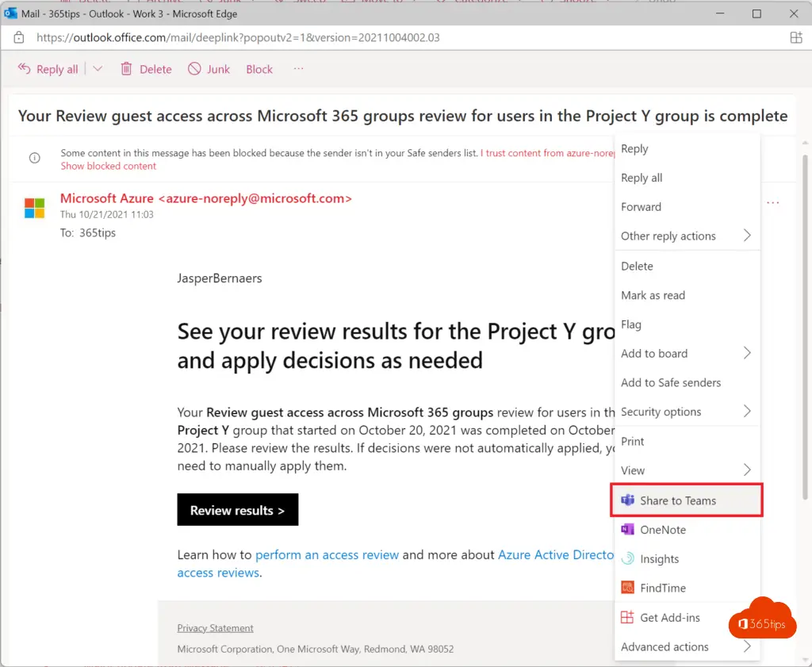The image size is (812, 667).
Task: Click the Junk circle-slash icon
Action: (x=194, y=68)
